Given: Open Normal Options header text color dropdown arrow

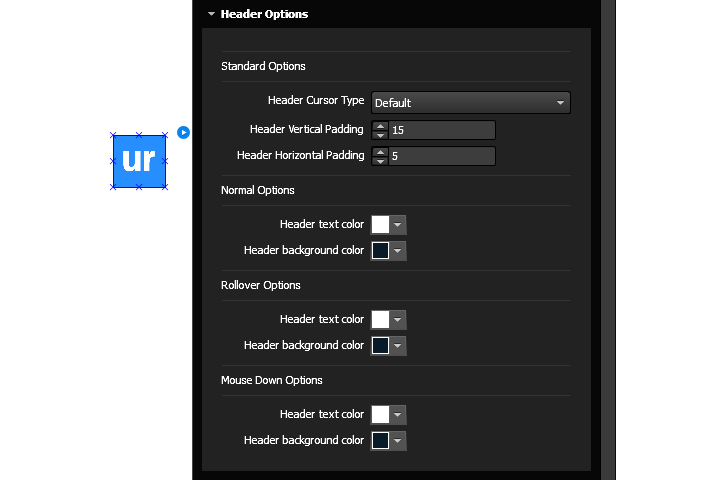Looking at the screenshot, I should 398,225.
